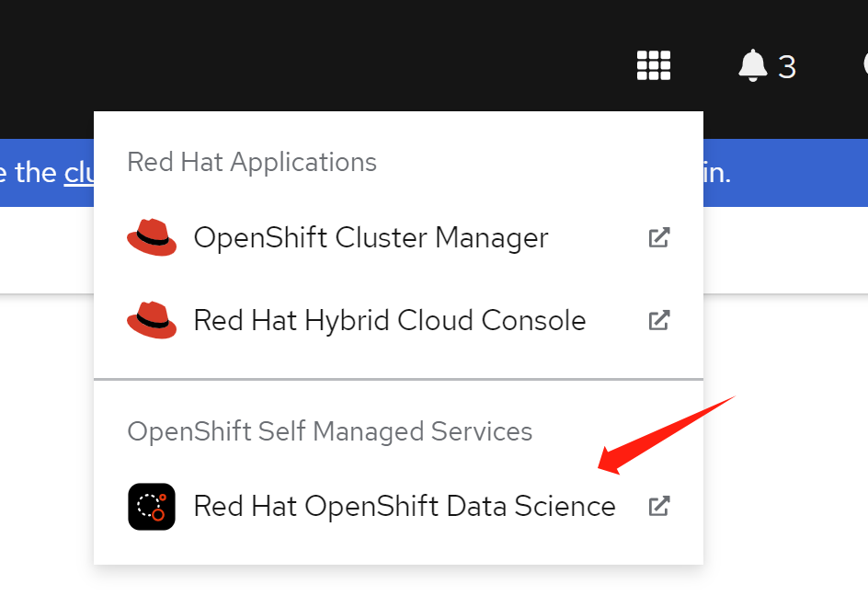Click the OpenShift Self Managed Services heading
Viewport: 868px width, 607px height.
pos(329,431)
